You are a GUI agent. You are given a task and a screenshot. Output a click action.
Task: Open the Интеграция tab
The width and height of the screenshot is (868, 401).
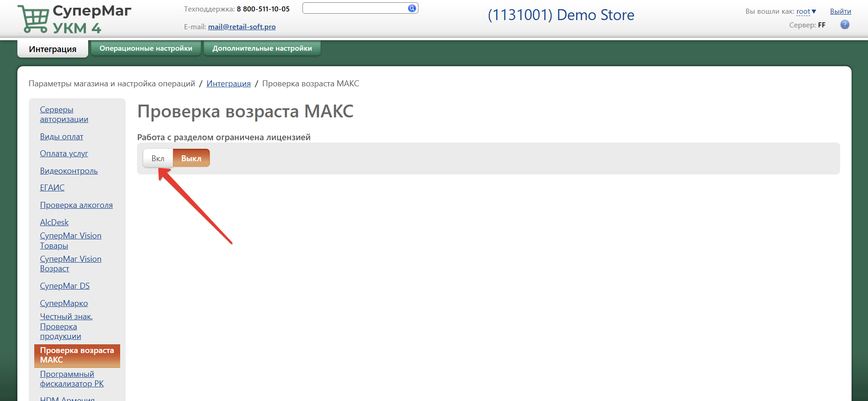pos(53,49)
